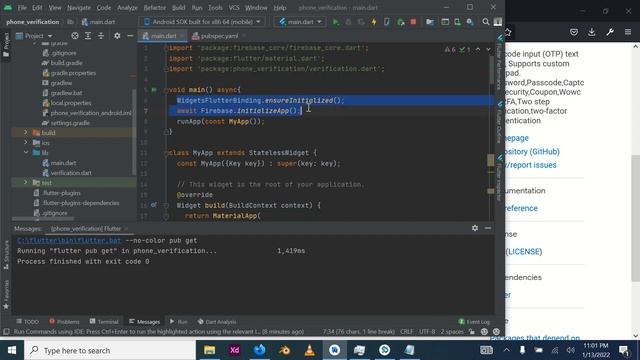Open verification.dart in project tree
The height and width of the screenshot is (360, 640).
(71, 173)
